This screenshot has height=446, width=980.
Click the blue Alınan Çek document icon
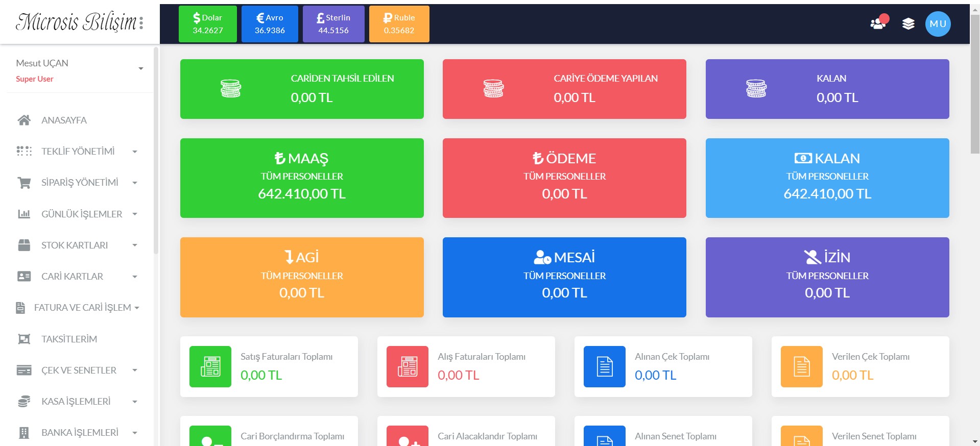pyautogui.click(x=604, y=366)
